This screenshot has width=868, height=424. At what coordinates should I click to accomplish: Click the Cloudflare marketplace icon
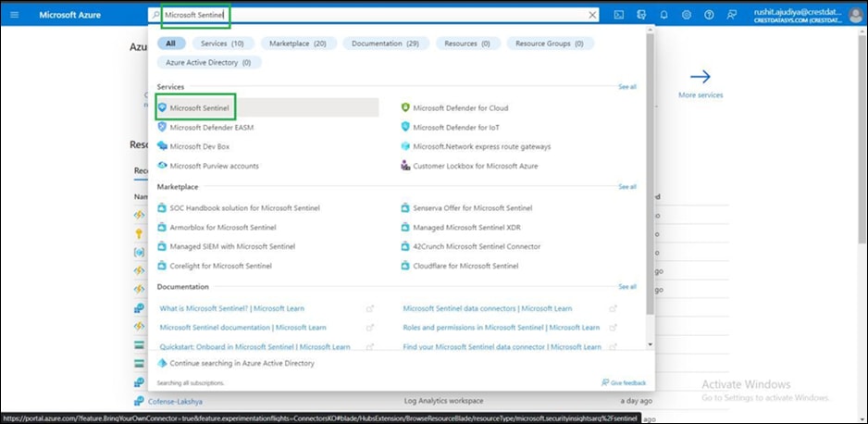[x=405, y=266]
